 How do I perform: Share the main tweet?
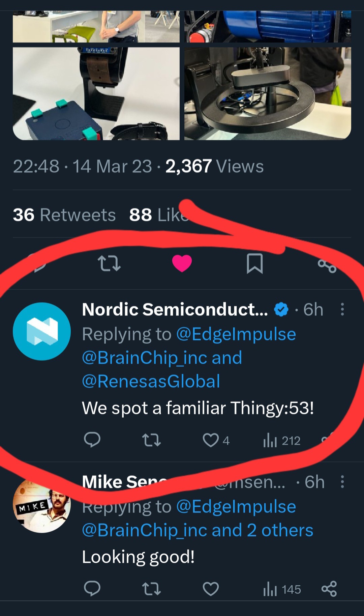pos(327,265)
